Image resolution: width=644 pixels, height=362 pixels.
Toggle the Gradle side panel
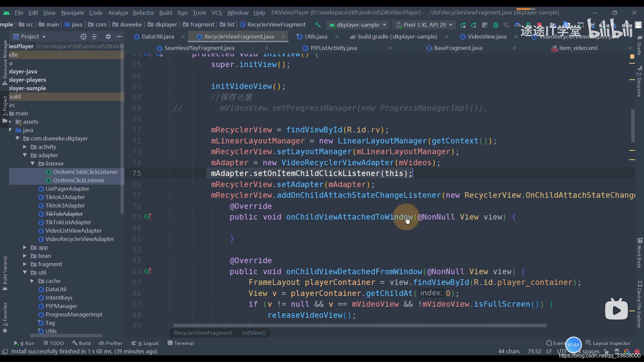(639, 45)
